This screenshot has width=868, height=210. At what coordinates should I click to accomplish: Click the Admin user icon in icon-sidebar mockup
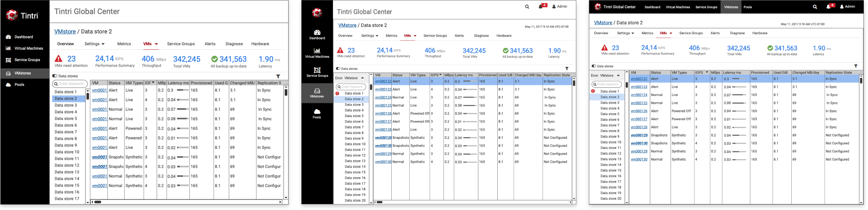click(x=554, y=7)
